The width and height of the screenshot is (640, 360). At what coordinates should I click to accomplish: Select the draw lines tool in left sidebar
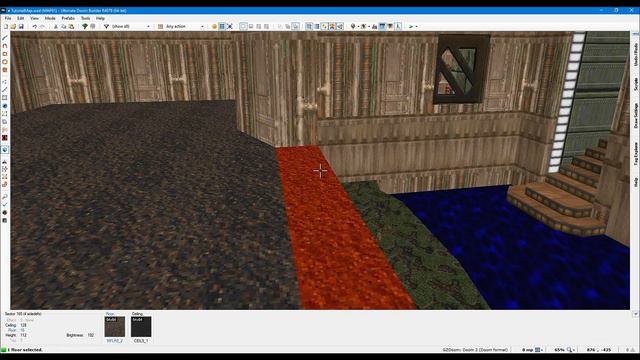tap(5, 38)
